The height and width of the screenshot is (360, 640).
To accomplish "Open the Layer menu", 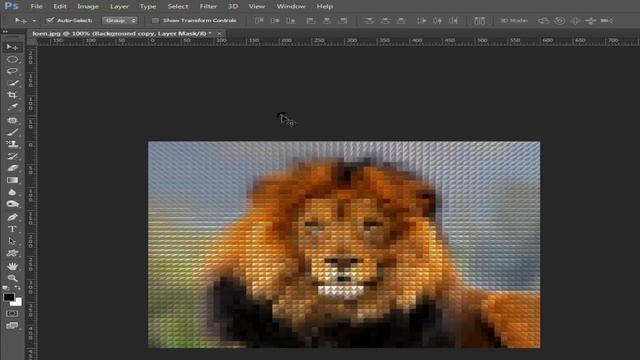I will (x=119, y=6).
